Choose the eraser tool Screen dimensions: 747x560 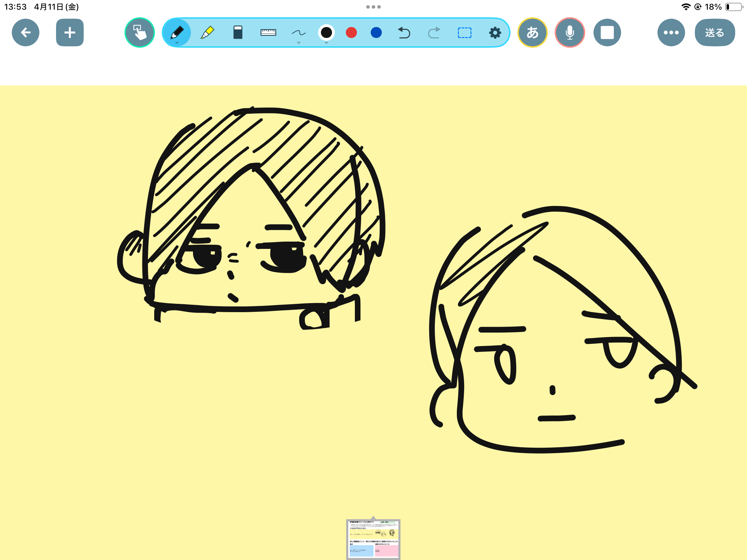point(238,32)
